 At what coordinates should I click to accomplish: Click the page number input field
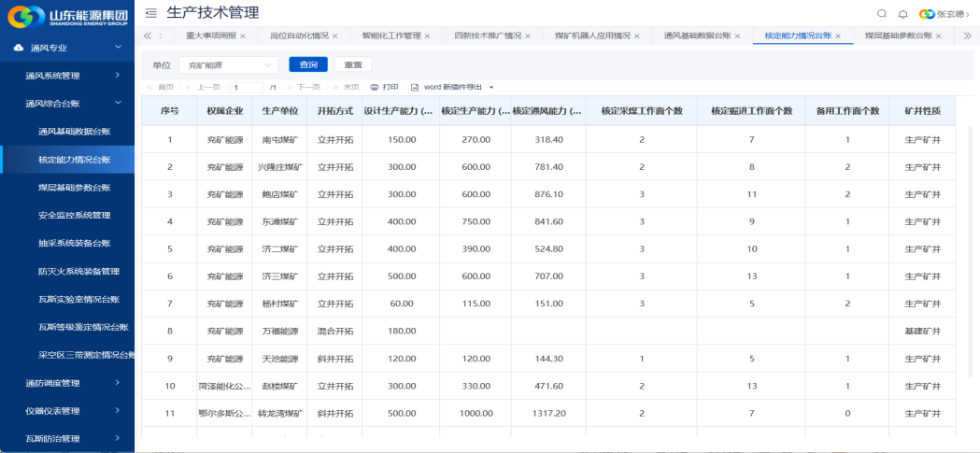pyautogui.click(x=247, y=87)
